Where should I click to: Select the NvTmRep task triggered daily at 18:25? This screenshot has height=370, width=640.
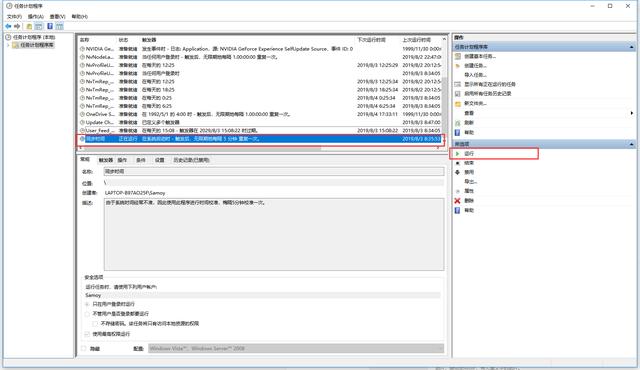coord(260,90)
